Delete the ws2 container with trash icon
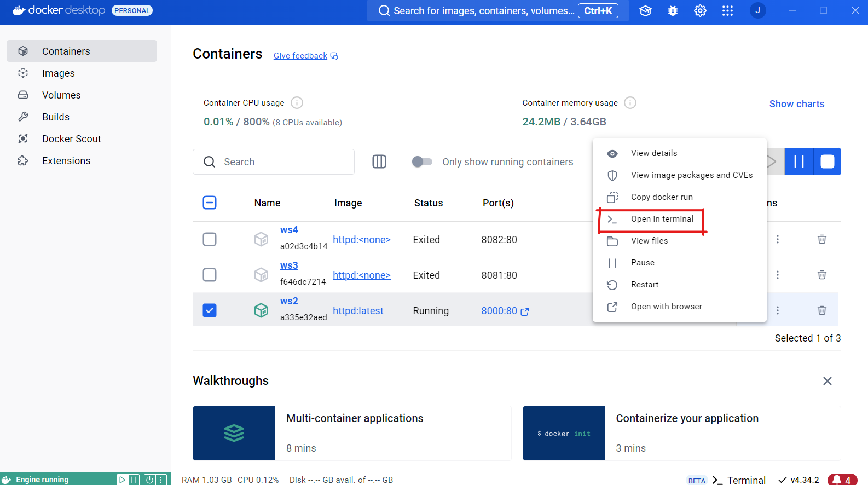This screenshot has width=868, height=485. (x=822, y=310)
